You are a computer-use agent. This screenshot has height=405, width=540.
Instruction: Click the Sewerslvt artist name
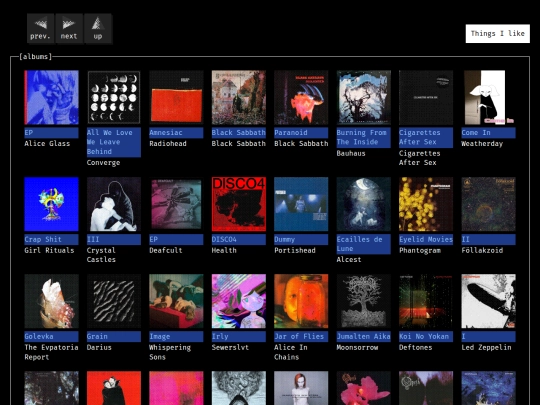(x=230, y=347)
